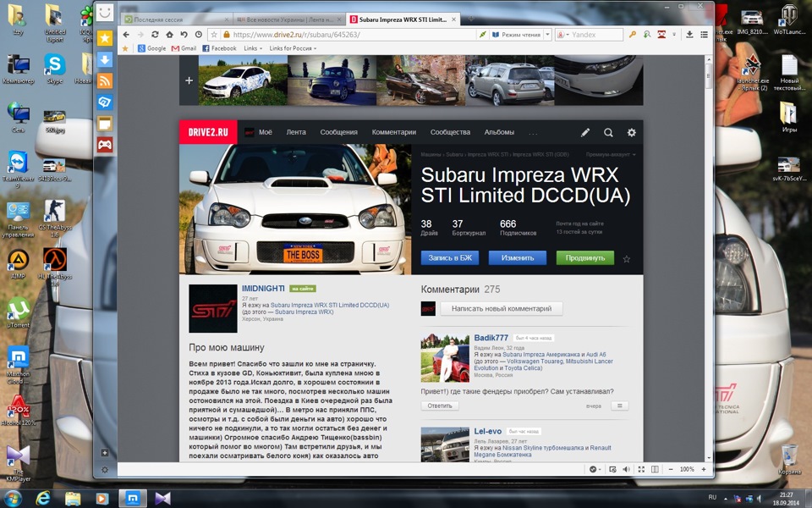The width and height of the screenshot is (812, 508).
Task: Open the white Volkswagen thumbnail in top strip
Action: point(243,80)
